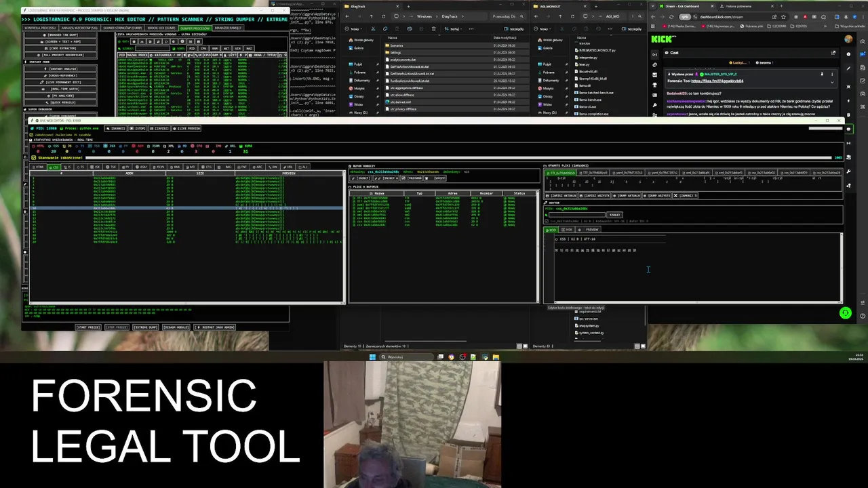The width and height of the screenshot is (868, 488).
Task: Sort process list by the CPU button
Action: (203, 48)
